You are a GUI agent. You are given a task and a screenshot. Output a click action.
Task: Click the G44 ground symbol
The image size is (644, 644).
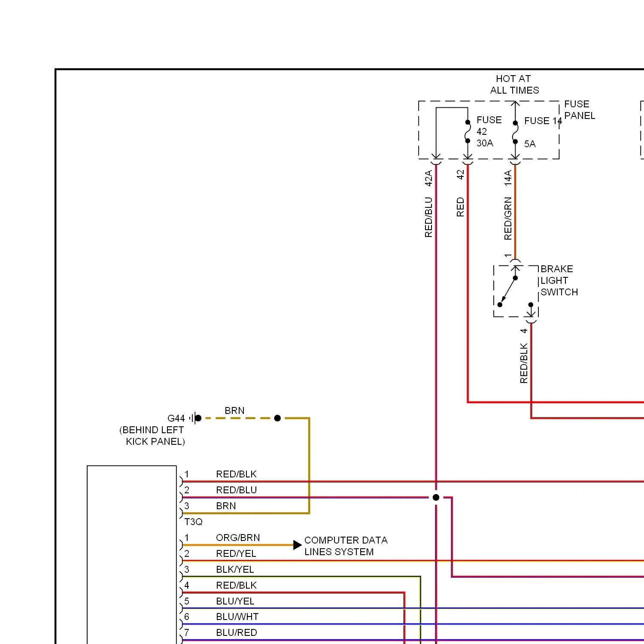tap(195, 418)
